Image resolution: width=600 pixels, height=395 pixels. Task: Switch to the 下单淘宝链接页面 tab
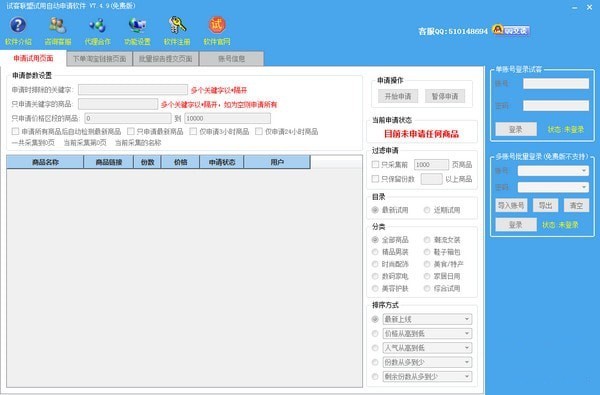[99, 59]
